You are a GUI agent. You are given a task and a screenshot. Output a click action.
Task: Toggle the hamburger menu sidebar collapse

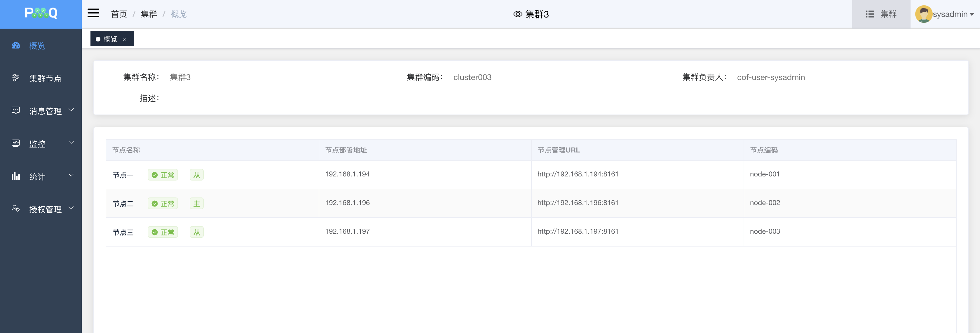tap(93, 13)
